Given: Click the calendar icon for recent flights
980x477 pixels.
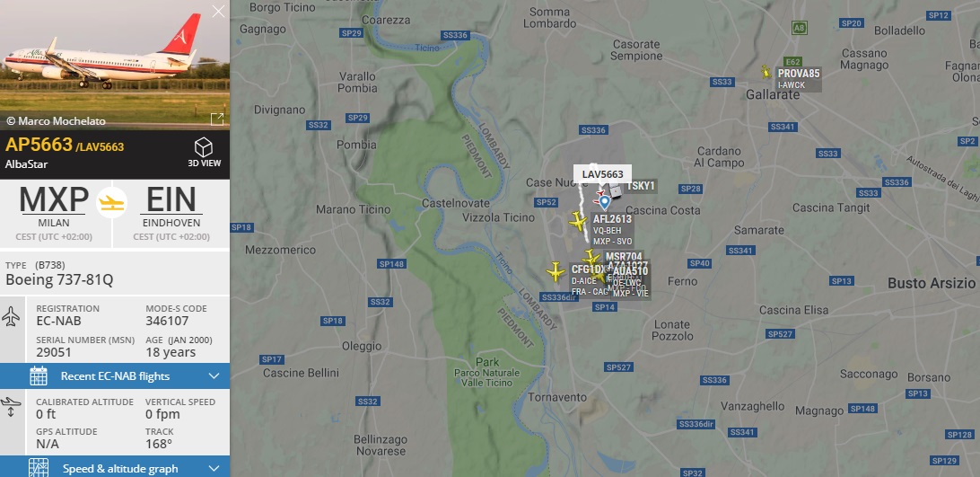Looking at the screenshot, I should [x=39, y=376].
